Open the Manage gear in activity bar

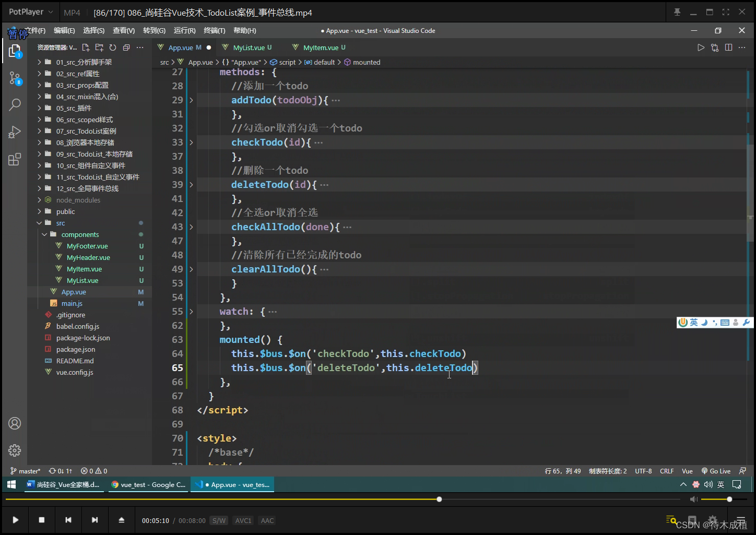(15, 450)
